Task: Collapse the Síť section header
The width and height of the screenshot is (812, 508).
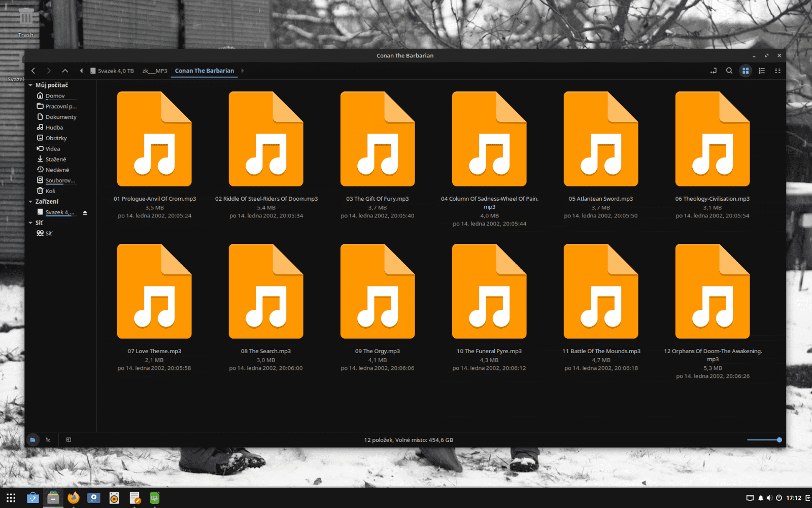Action: 30,223
